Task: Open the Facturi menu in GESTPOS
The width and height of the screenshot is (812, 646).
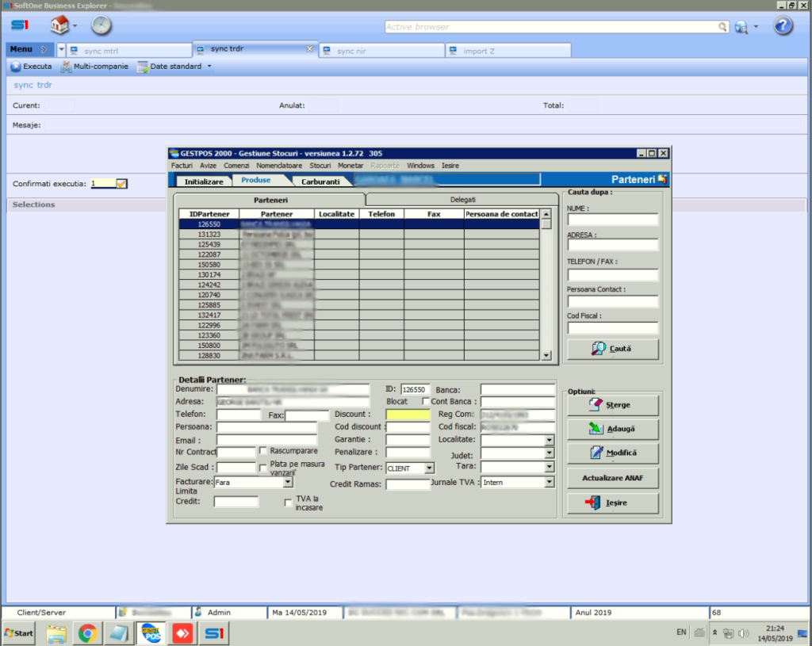Action: tap(182, 166)
